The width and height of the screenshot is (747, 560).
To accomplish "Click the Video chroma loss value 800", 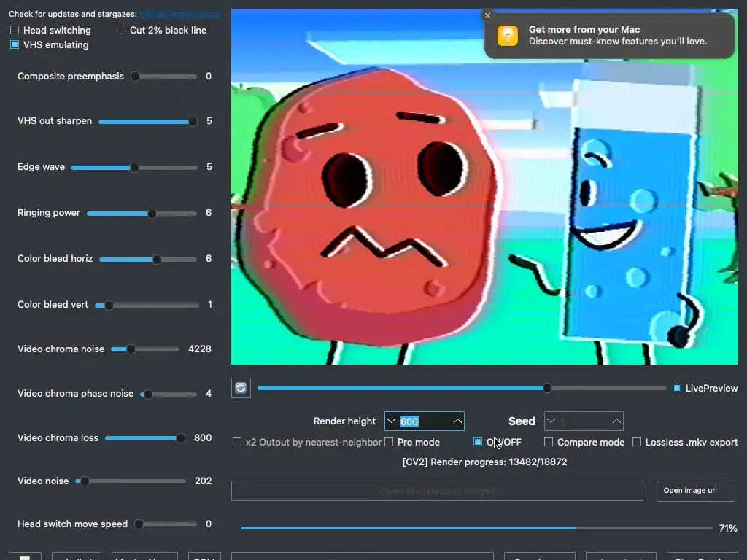I will pos(203,438).
